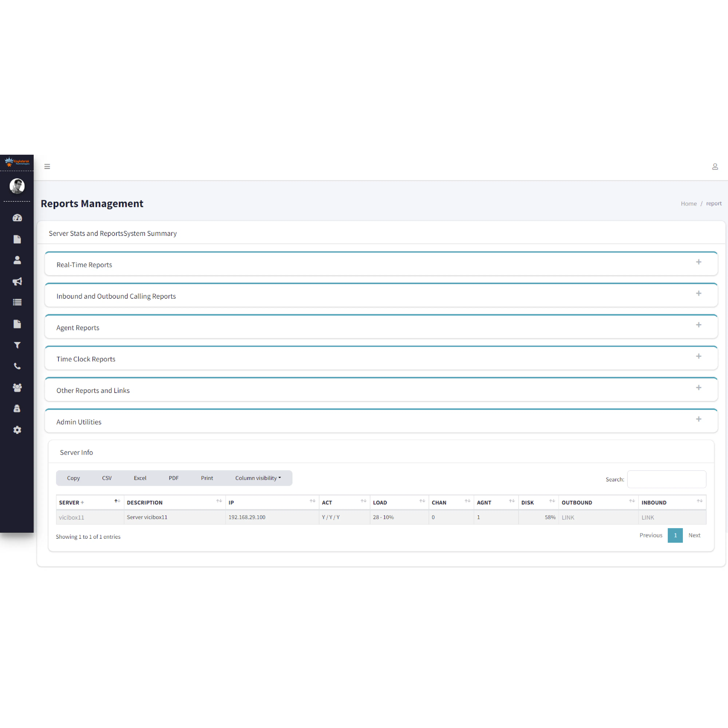The image size is (728, 728).
Task: Click the KingAsterisk logo
Action: click(x=17, y=162)
